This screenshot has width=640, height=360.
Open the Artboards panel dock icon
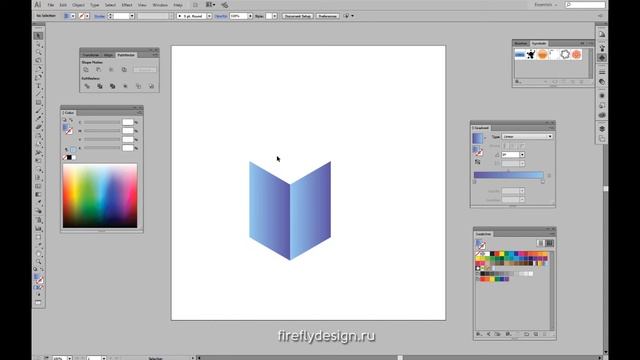602,139
